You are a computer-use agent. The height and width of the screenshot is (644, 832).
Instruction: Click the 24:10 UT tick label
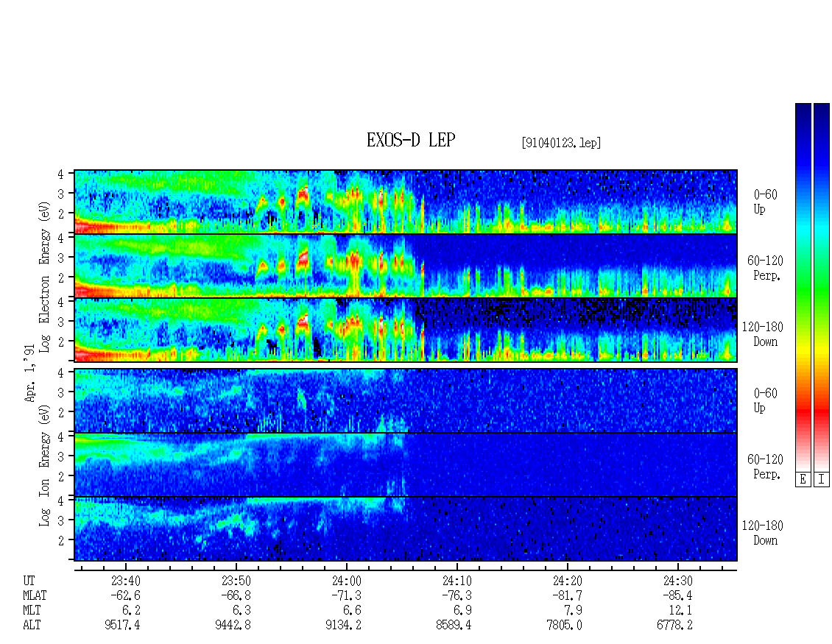(x=456, y=581)
